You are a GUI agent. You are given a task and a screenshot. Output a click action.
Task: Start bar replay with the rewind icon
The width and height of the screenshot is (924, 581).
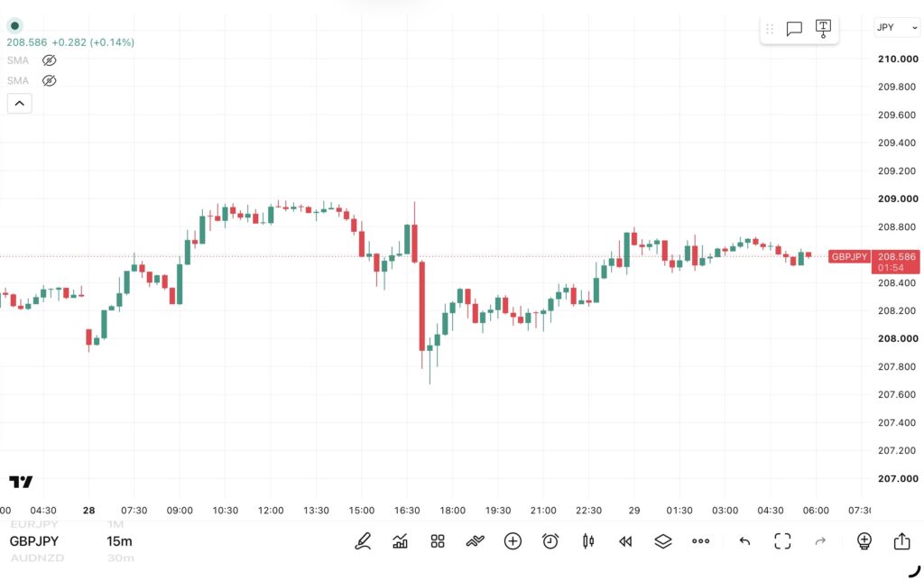[x=625, y=541]
